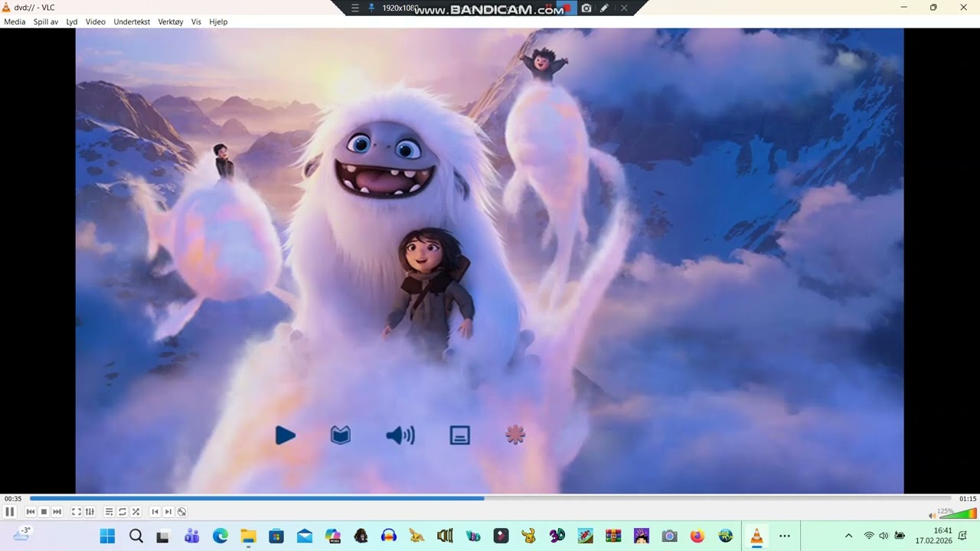Toggle loop repeat mode in VLC

point(122,512)
